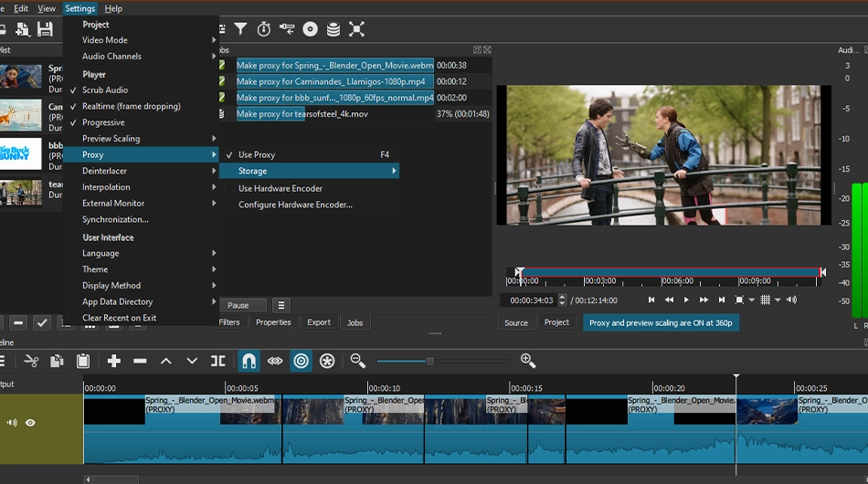
Task: Switch to the Export tab
Action: (319, 322)
